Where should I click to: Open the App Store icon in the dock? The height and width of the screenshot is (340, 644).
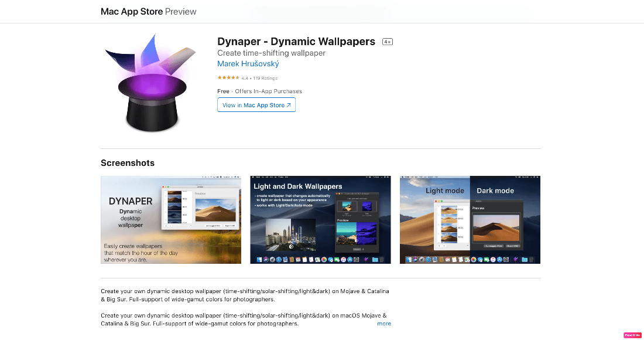(x=351, y=259)
